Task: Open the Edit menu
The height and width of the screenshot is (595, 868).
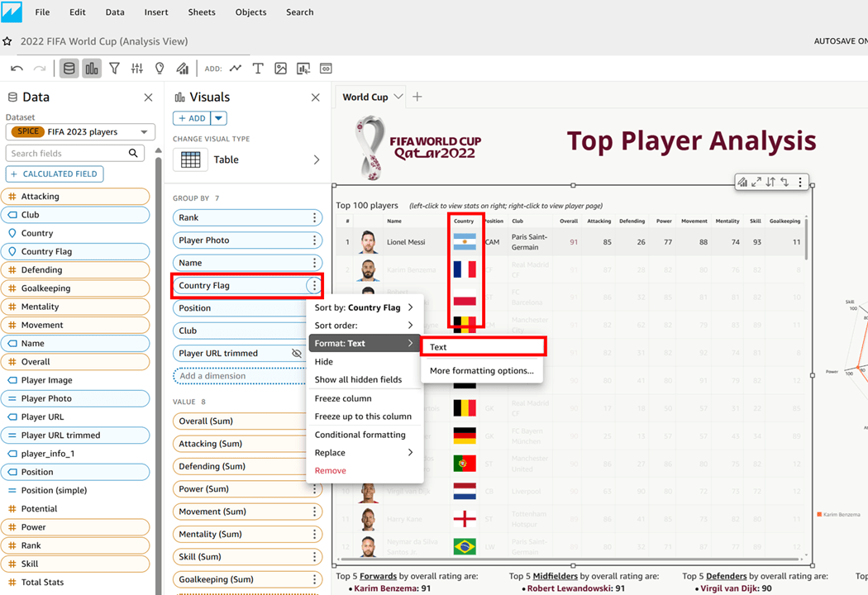Action: (78, 12)
